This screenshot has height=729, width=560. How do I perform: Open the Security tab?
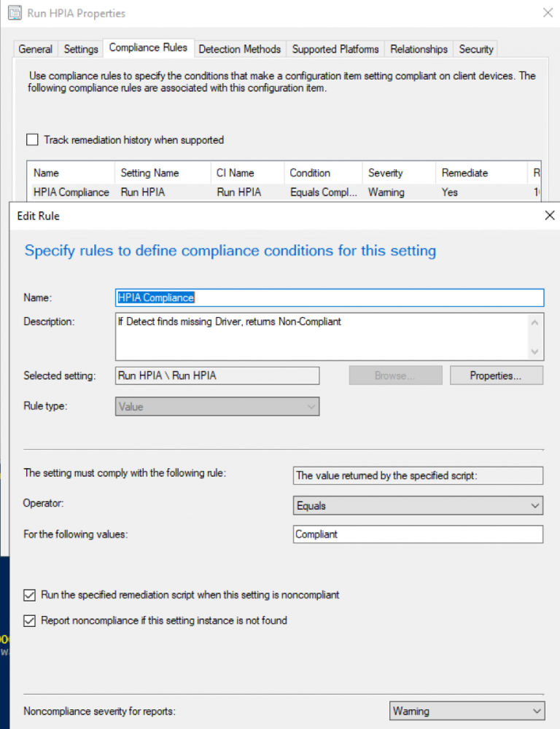pos(476,50)
